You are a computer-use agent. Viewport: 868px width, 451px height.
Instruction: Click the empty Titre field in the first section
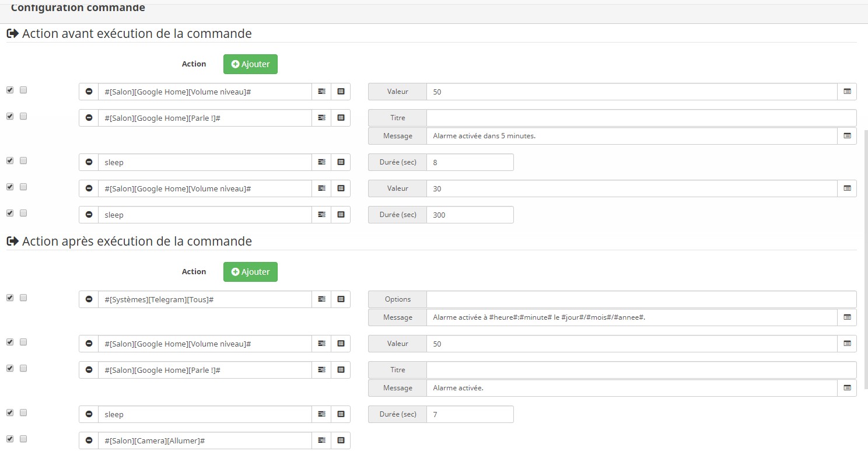(x=641, y=118)
